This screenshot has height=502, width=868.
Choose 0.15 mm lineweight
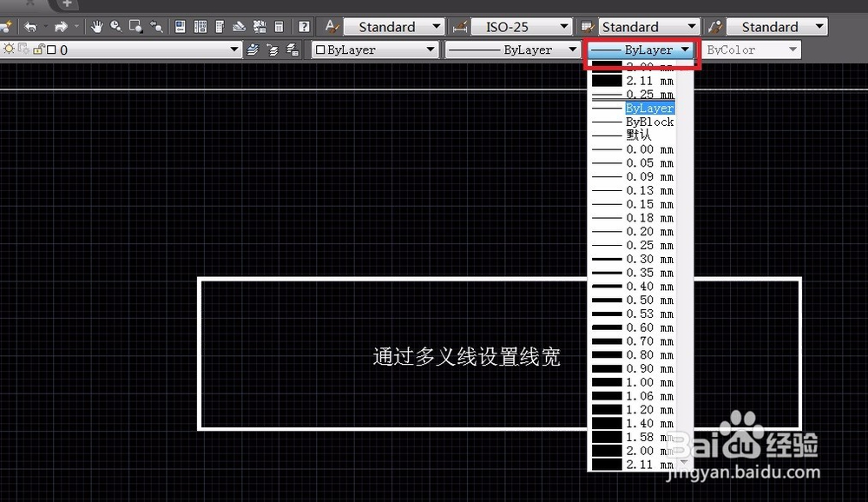pos(634,204)
